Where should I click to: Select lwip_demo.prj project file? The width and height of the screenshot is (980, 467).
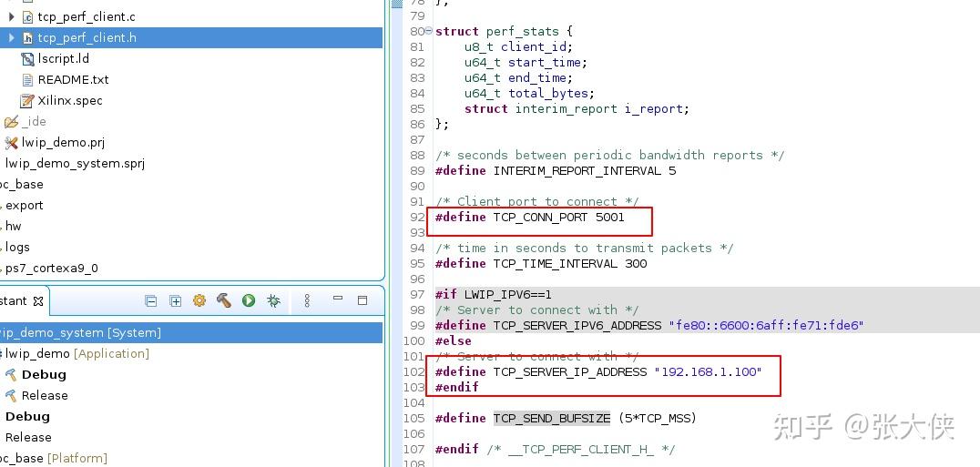(x=63, y=142)
